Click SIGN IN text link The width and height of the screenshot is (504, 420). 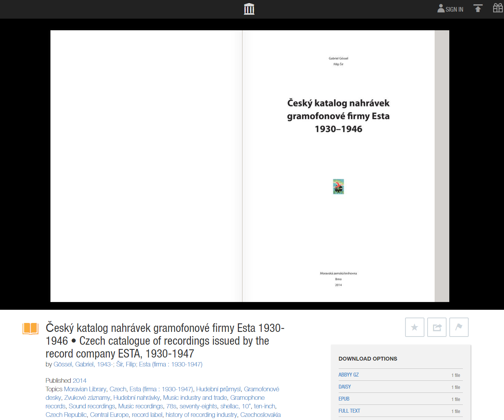454,9
